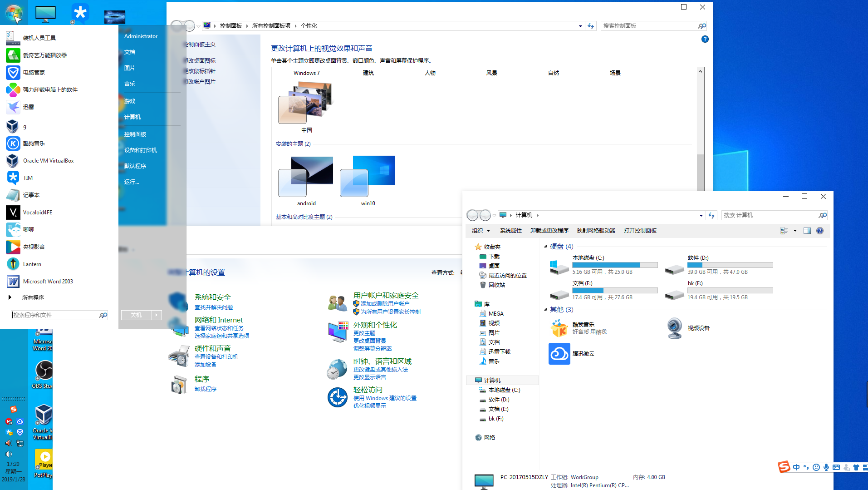Open the views dropdown in Explorer toolbar
This screenshot has height=490, width=868.
(x=794, y=231)
